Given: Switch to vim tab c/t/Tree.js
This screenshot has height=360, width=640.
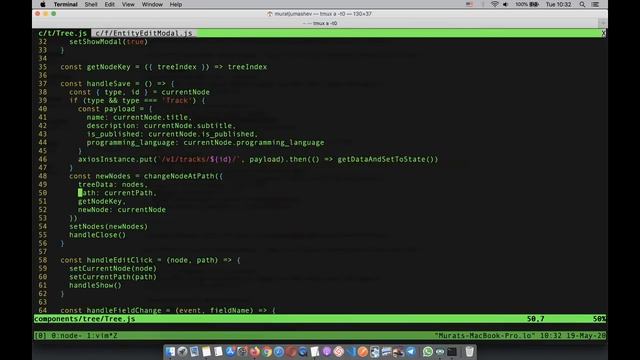Looking at the screenshot, I should 62,33.
